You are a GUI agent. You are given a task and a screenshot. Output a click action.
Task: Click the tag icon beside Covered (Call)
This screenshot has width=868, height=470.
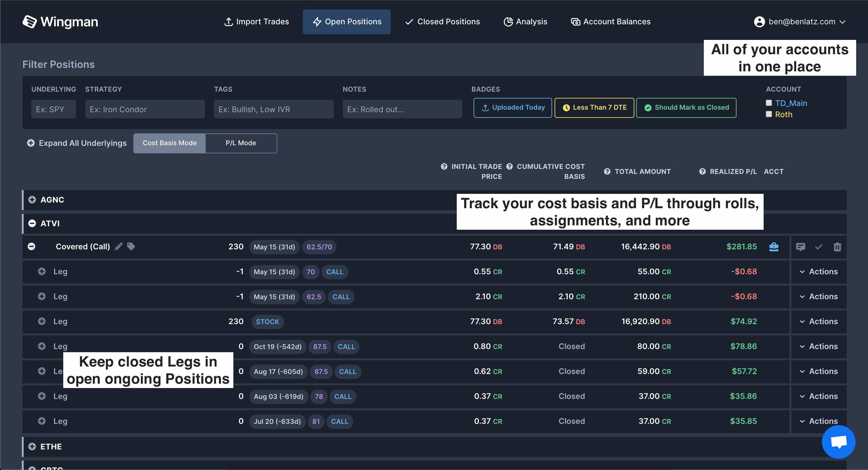coord(131,247)
